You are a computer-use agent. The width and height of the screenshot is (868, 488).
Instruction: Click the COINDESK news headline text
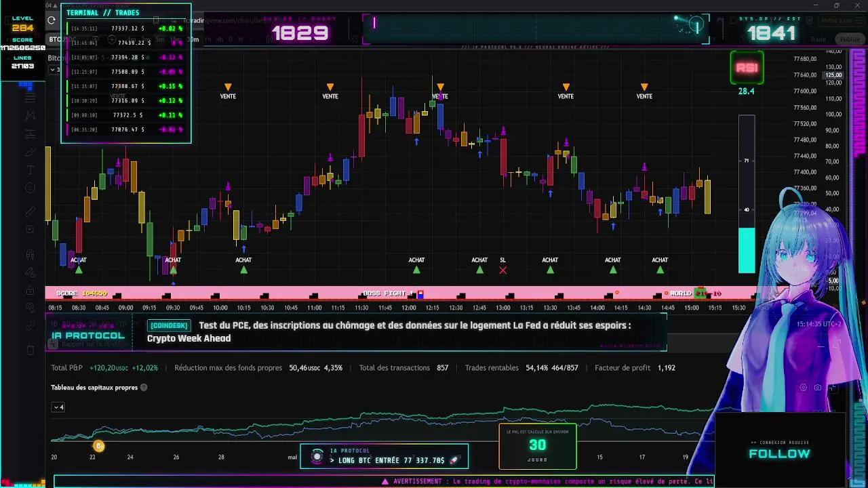[x=389, y=331]
